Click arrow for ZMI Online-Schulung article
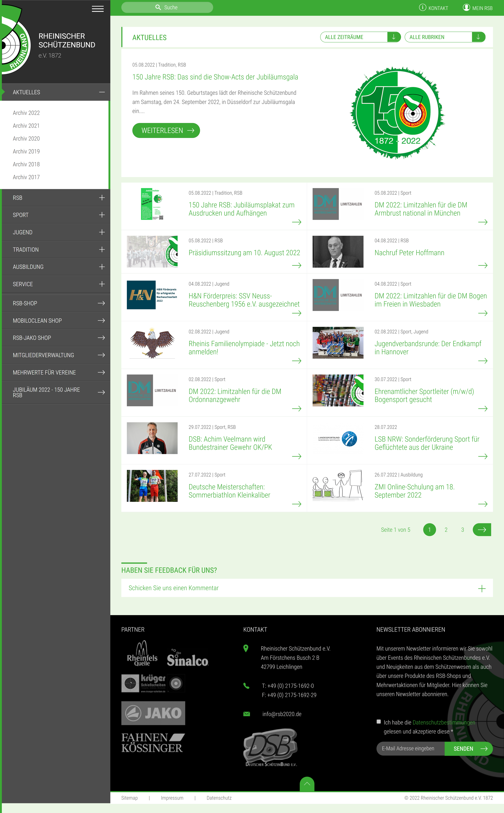 [x=482, y=504]
